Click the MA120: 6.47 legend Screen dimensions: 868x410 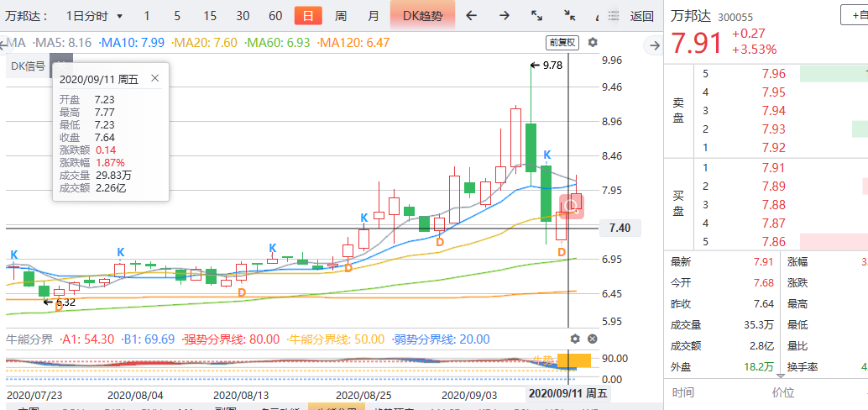354,43
